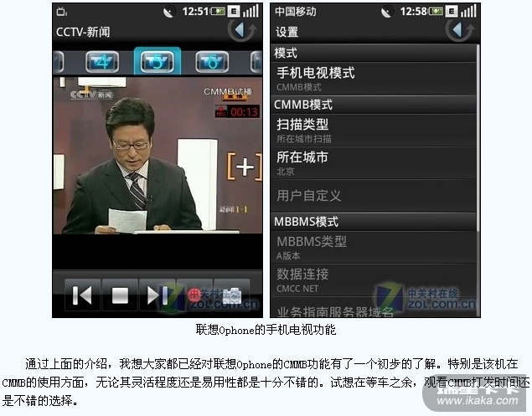532x416 pixels.
Task: Tap 业务指南服务器域名 setting row
Action: (374, 308)
